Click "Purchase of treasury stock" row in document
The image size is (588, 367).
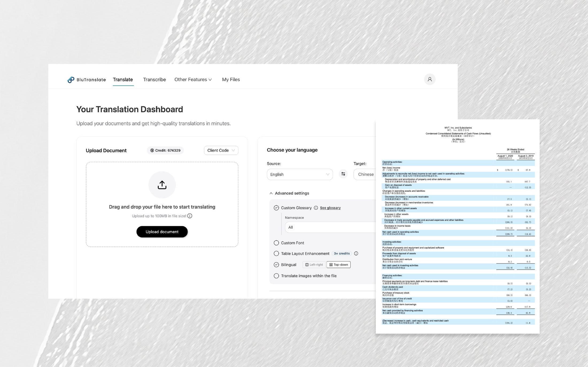(x=458, y=294)
